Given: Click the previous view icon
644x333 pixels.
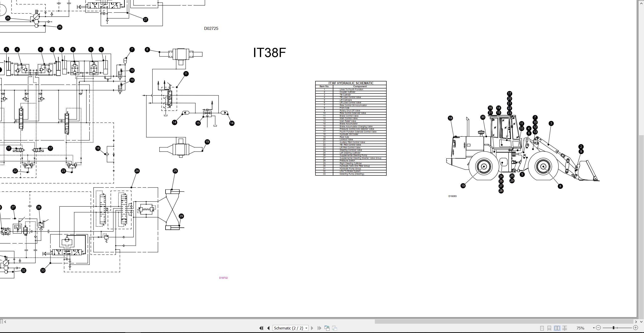Looking at the screenshot, I should [327, 328].
